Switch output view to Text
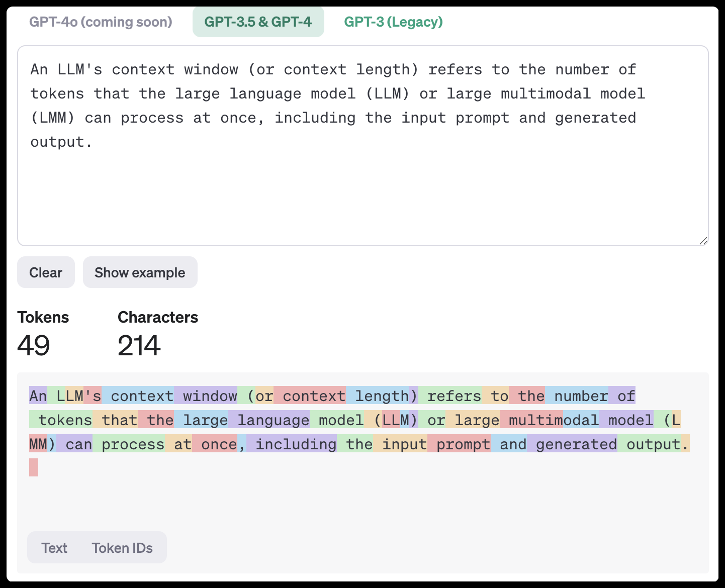This screenshot has height=588, width=725. coord(54,548)
